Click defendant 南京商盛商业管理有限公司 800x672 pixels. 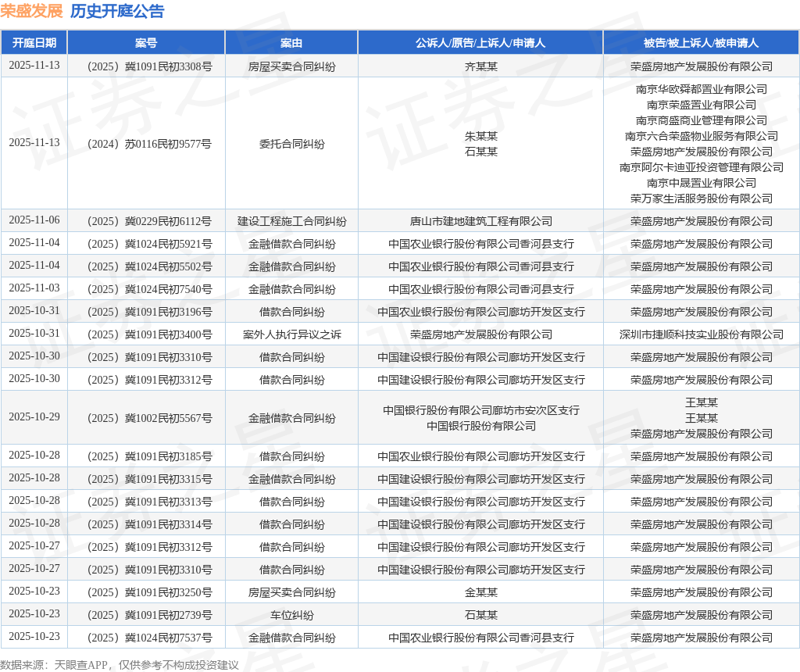pyautogui.click(x=701, y=120)
